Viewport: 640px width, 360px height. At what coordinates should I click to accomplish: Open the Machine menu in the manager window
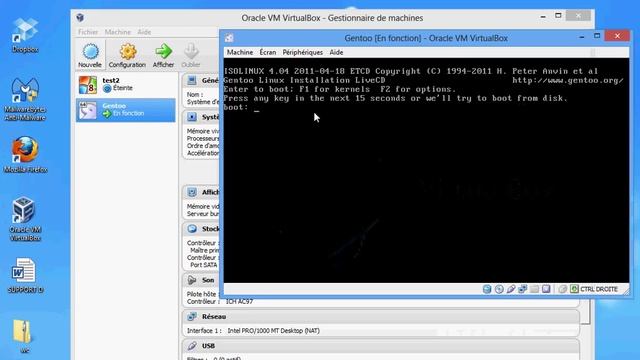(118, 32)
